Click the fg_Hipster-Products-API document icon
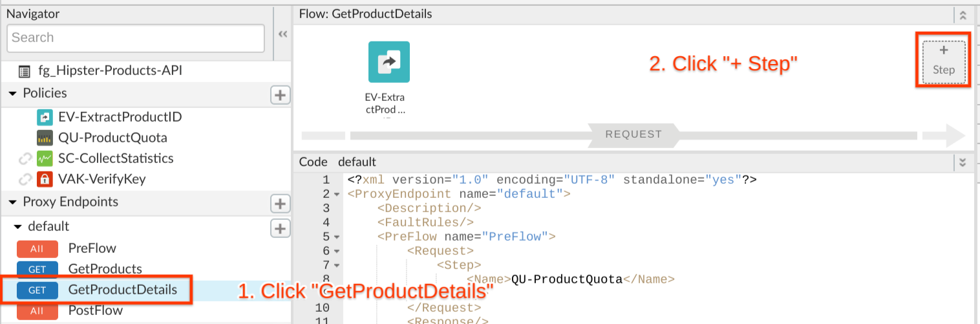This screenshot has width=980, height=324. pos(25,70)
